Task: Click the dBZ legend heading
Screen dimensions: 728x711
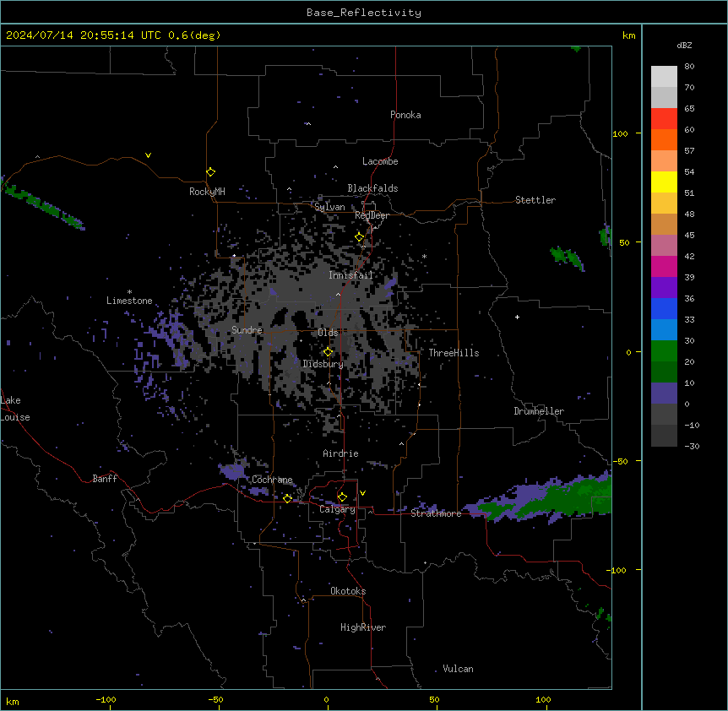Action: (x=684, y=46)
